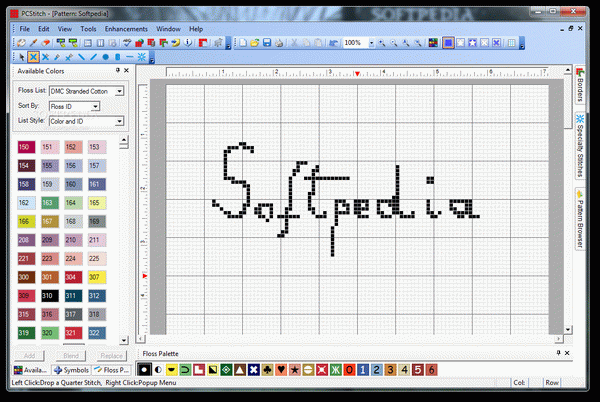Select the horizontal dash stitch tool
The image size is (600, 402).
[x=130, y=57]
